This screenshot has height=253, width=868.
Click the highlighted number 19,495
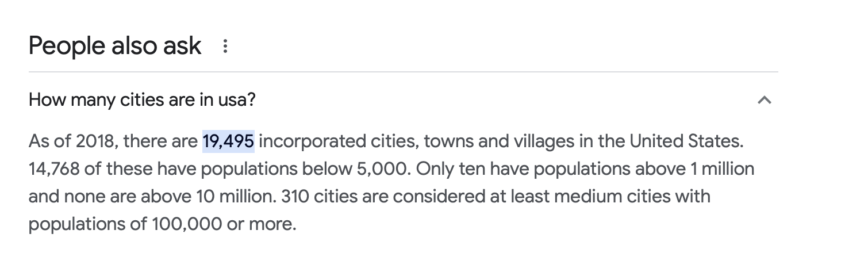[228, 141]
